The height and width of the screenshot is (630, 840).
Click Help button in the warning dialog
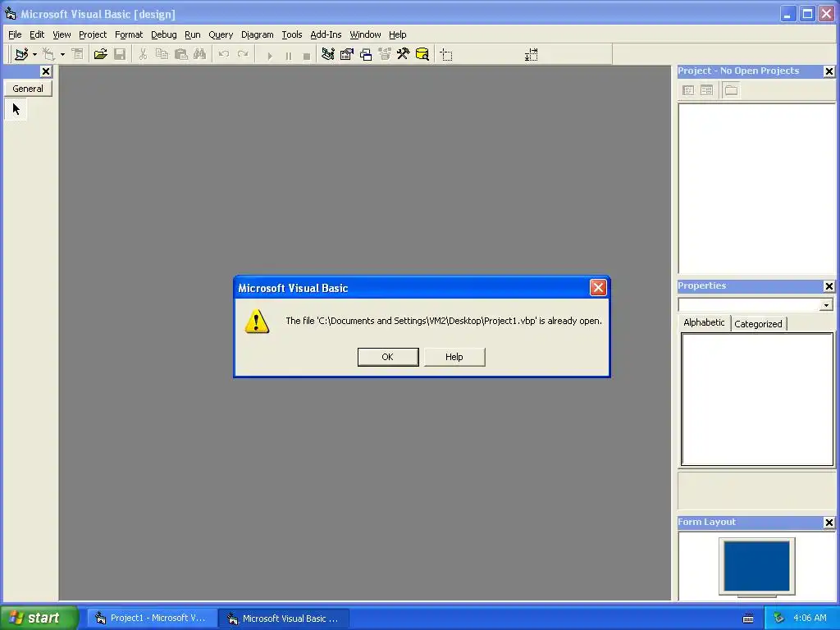[x=454, y=357]
